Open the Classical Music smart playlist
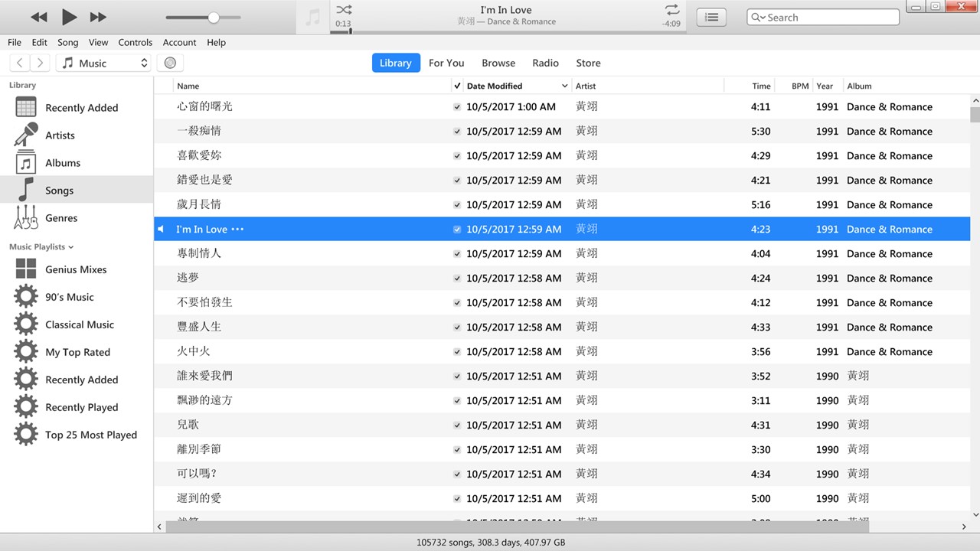The width and height of the screenshot is (980, 551). pos(77,324)
